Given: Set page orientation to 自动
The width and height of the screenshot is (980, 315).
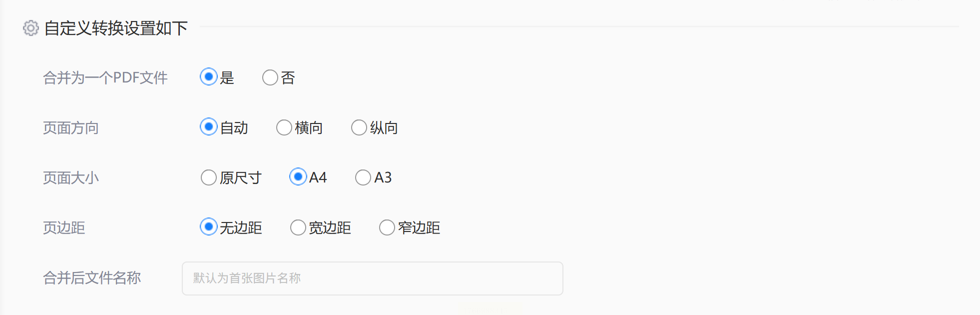Looking at the screenshot, I should [x=209, y=127].
